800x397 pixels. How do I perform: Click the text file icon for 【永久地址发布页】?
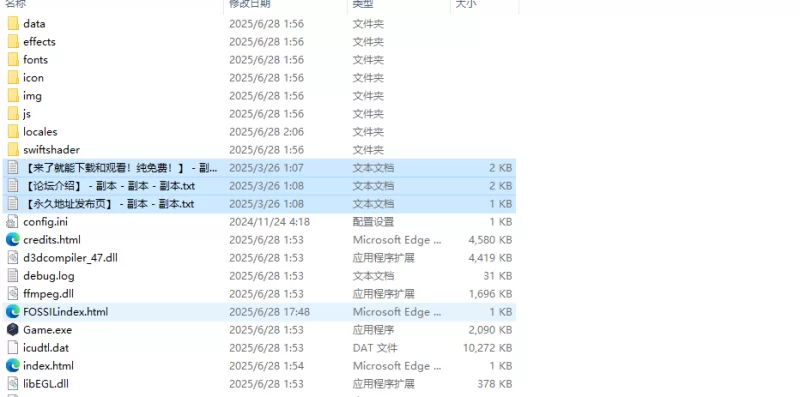click(13, 204)
